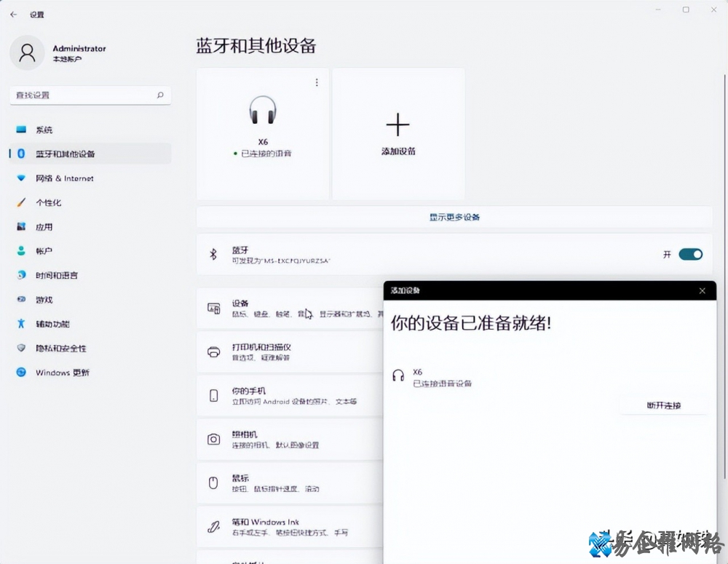Click the X6 headphone icon card
Image resolution: width=728 pixels, height=564 pixels.
[x=263, y=111]
